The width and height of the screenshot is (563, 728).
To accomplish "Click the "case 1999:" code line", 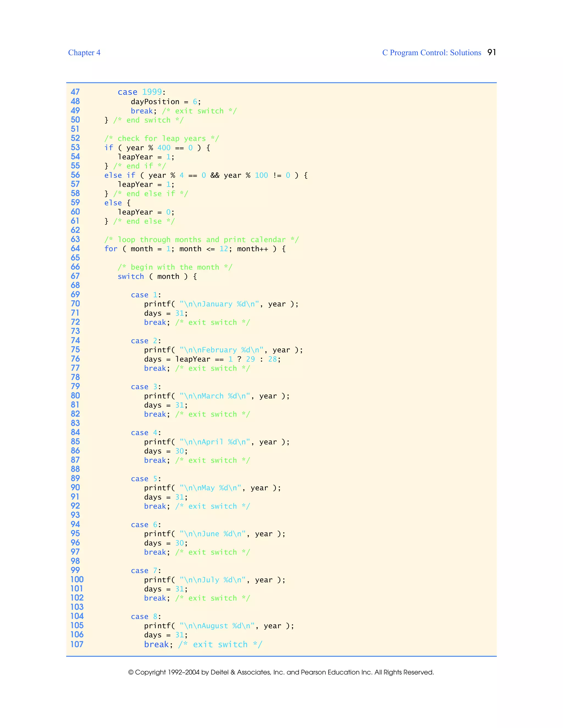I will (141, 92).
